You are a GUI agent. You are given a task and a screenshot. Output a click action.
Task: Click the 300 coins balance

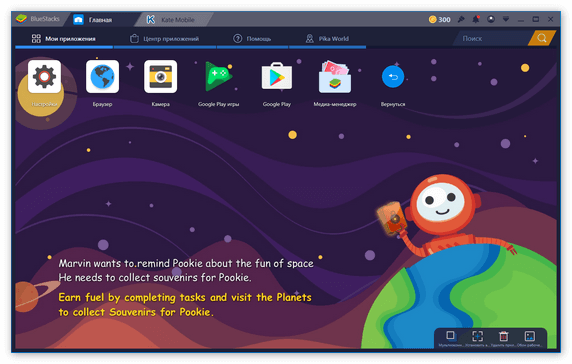point(440,19)
